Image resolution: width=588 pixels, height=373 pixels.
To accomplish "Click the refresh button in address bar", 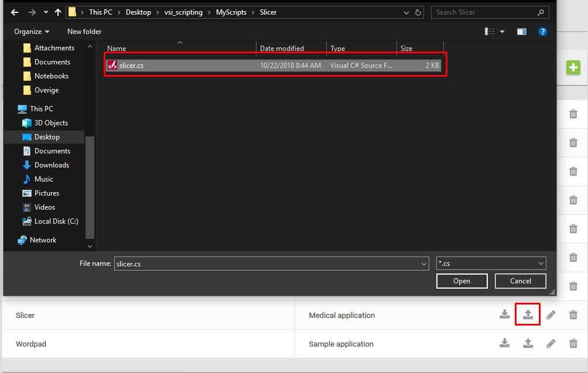I will [x=418, y=12].
